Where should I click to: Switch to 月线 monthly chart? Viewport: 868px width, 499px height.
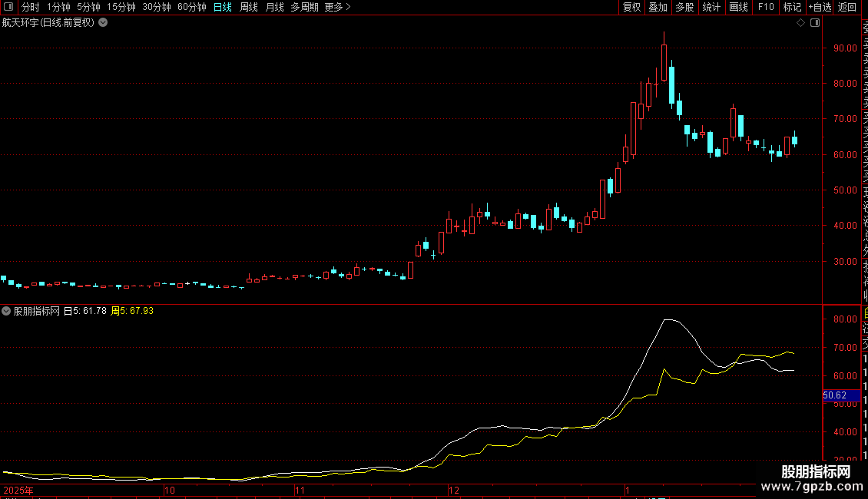(274, 7)
